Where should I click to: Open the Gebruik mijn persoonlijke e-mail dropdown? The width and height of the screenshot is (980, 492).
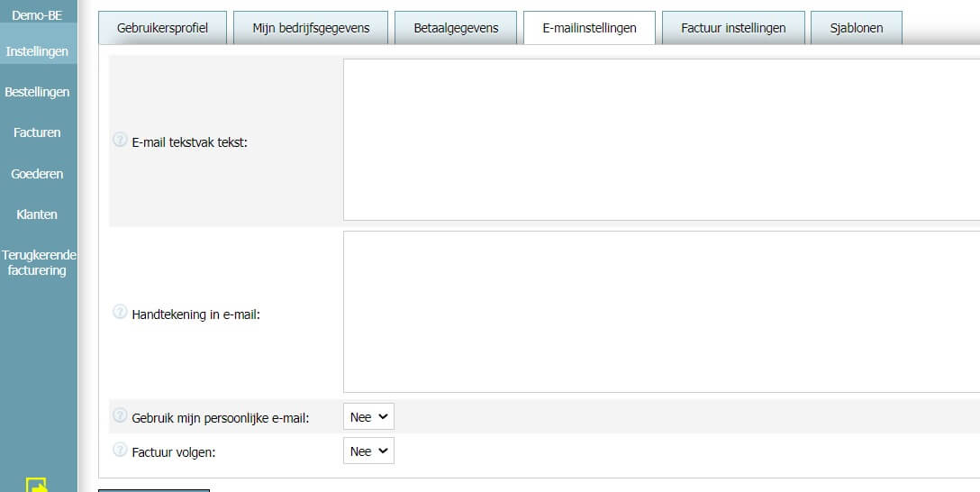point(368,417)
